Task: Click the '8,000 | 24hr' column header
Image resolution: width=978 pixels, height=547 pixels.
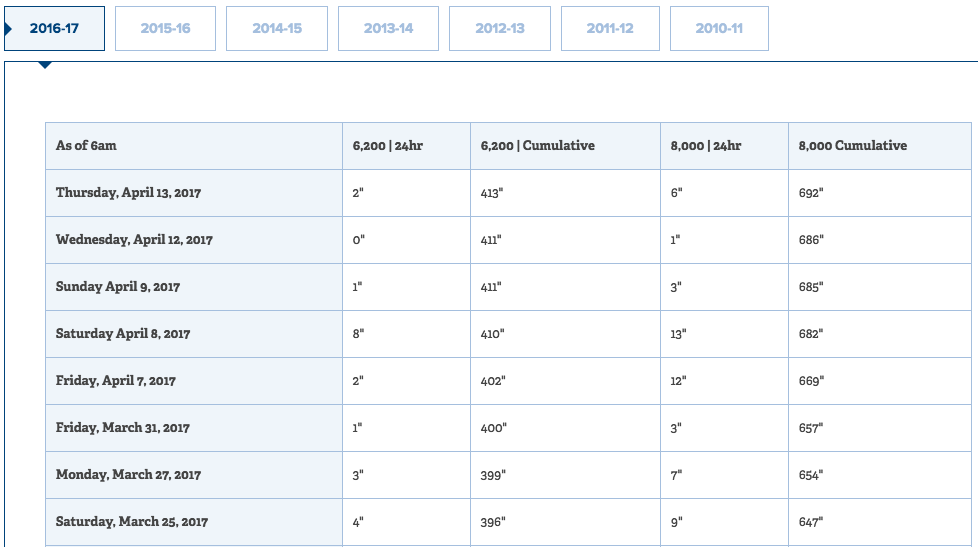Action: (724, 146)
